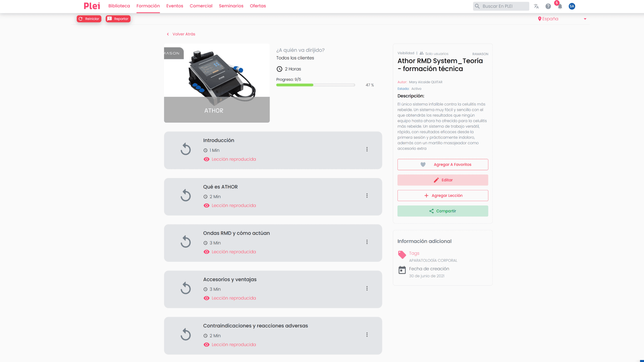Replay the Accesorios y ventajas lesson
Image resolution: width=644 pixels, height=362 pixels.
click(x=185, y=288)
